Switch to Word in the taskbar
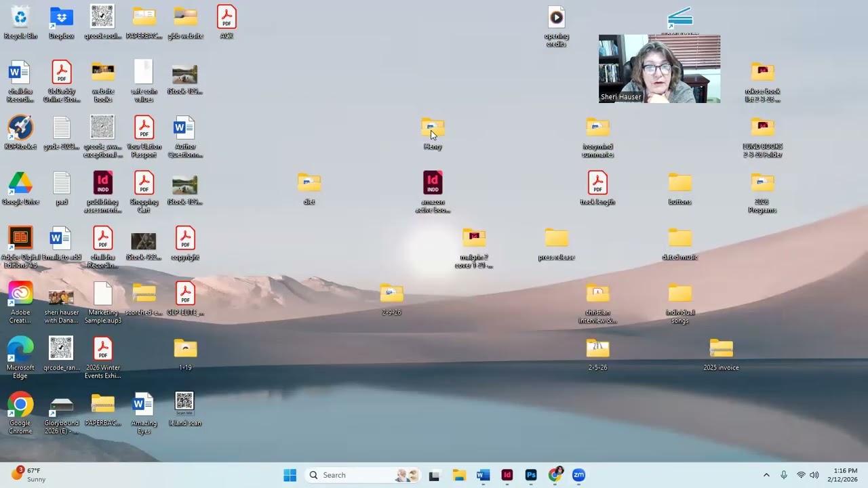This screenshot has width=868, height=488. tap(483, 475)
